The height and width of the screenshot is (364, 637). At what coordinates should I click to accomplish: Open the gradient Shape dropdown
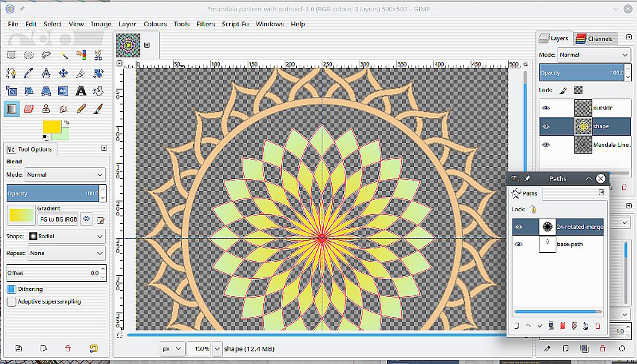[x=66, y=236]
